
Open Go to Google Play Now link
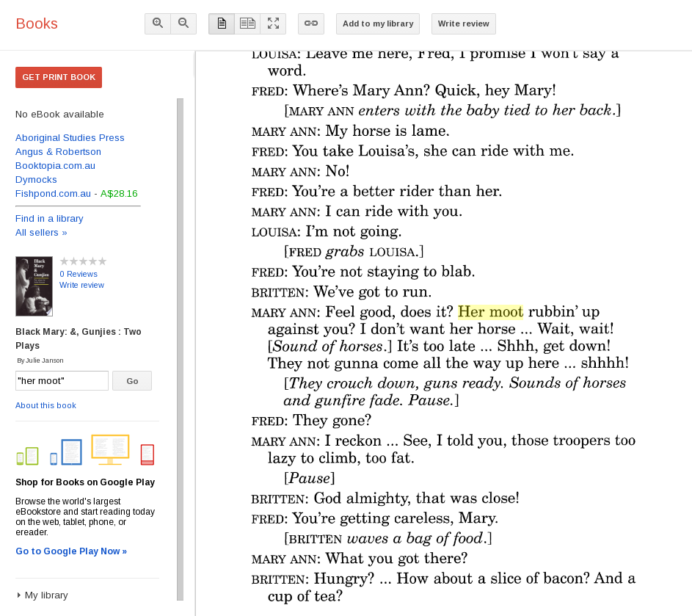71,551
